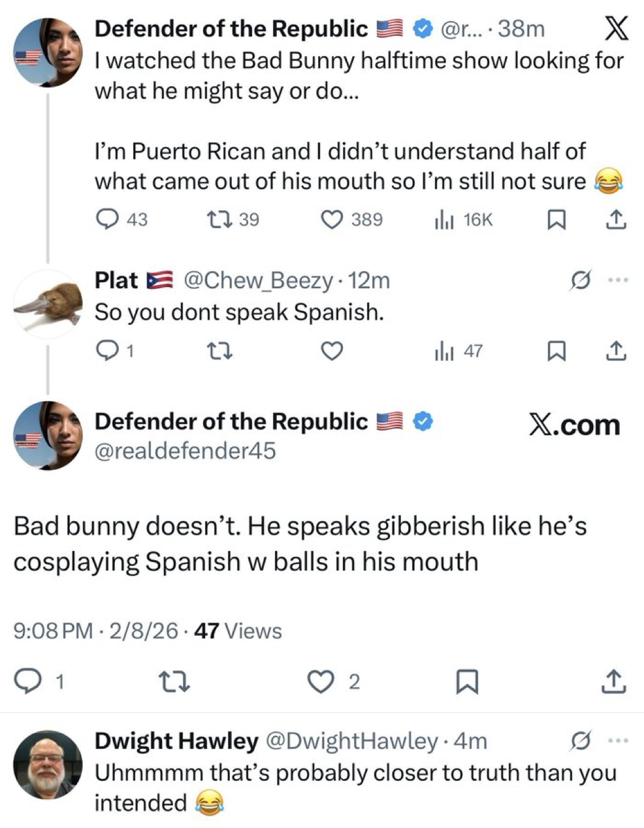The height and width of the screenshot is (828, 644).
Task: Like the post with 389 likes
Action: [332, 220]
